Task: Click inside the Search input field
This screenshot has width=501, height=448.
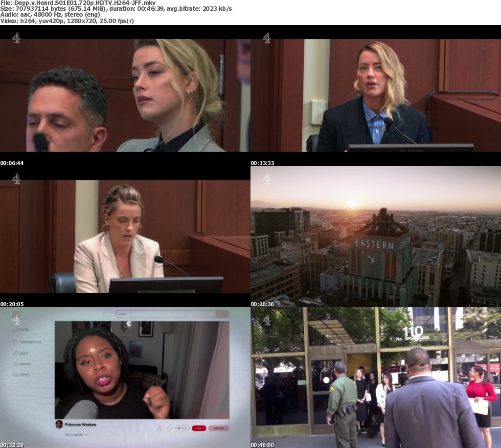Action: 166,314
